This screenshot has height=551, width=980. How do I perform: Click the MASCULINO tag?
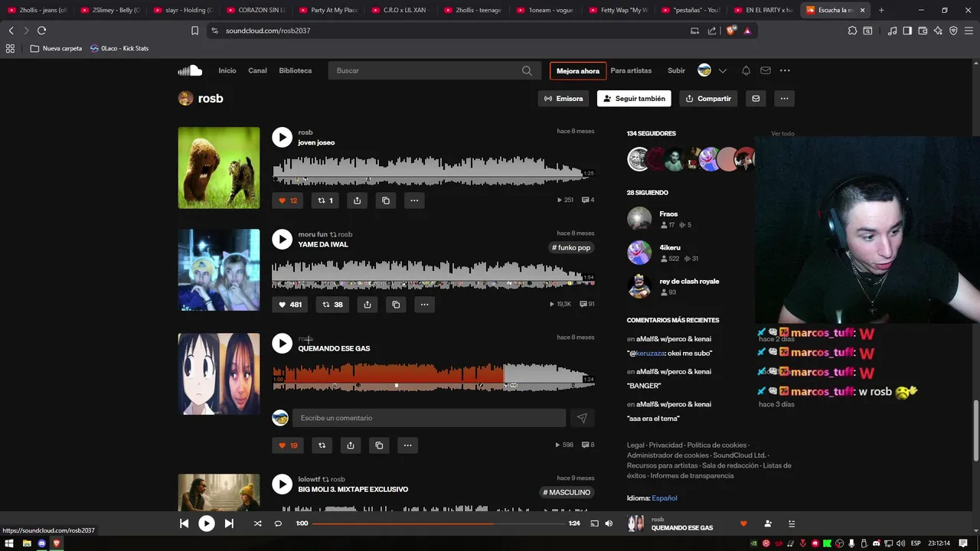(567, 493)
